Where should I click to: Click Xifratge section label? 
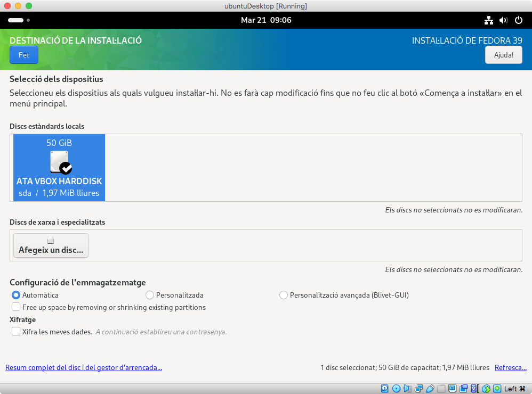[22, 319]
